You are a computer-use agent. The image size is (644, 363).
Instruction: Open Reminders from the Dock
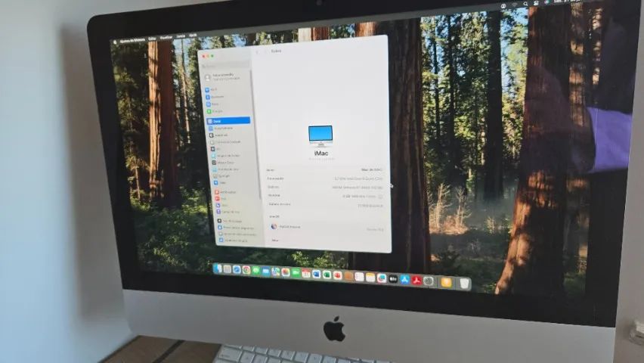point(359,277)
